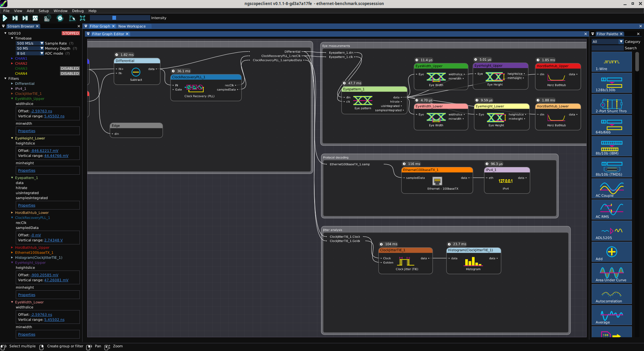This screenshot has width=644, height=351.
Task: Select the Area Under Curve filter
Action: (x=611, y=274)
